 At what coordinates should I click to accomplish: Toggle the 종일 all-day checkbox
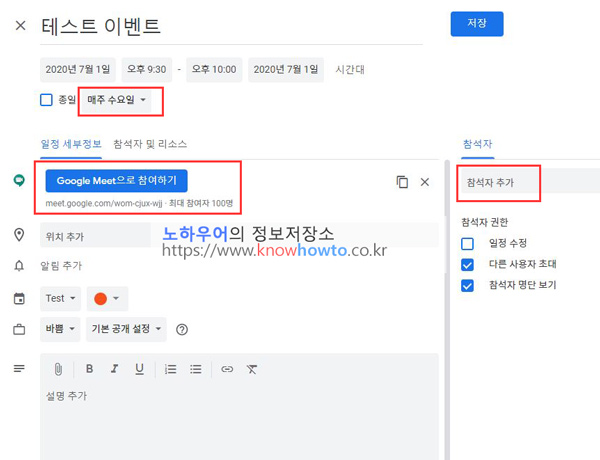(46, 100)
